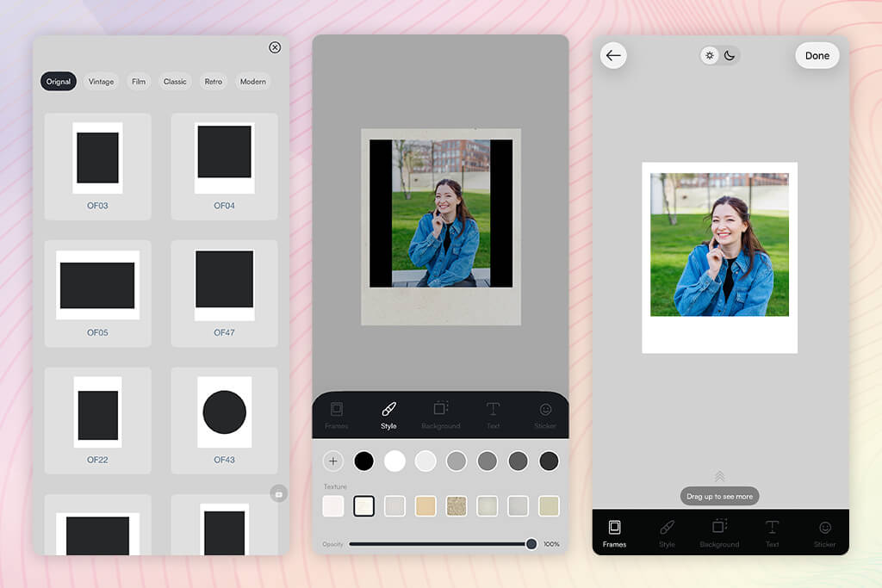Select the last beige texture swatch
This screenshot has width=882, height=588.
point(549,506)
